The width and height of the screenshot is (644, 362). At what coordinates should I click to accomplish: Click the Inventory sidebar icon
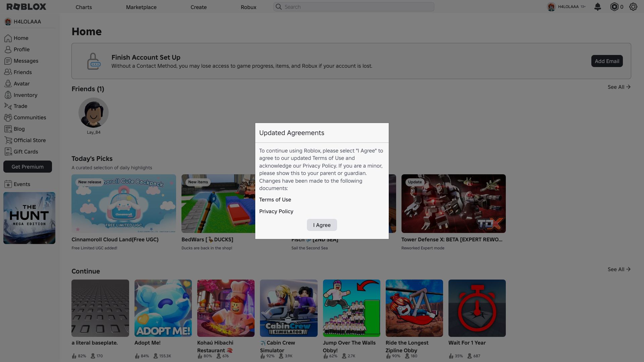tap(8, 95)
